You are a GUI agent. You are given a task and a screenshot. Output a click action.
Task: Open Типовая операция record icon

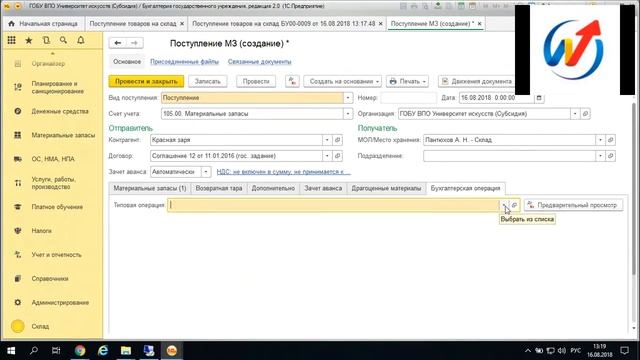coord(514,205)
